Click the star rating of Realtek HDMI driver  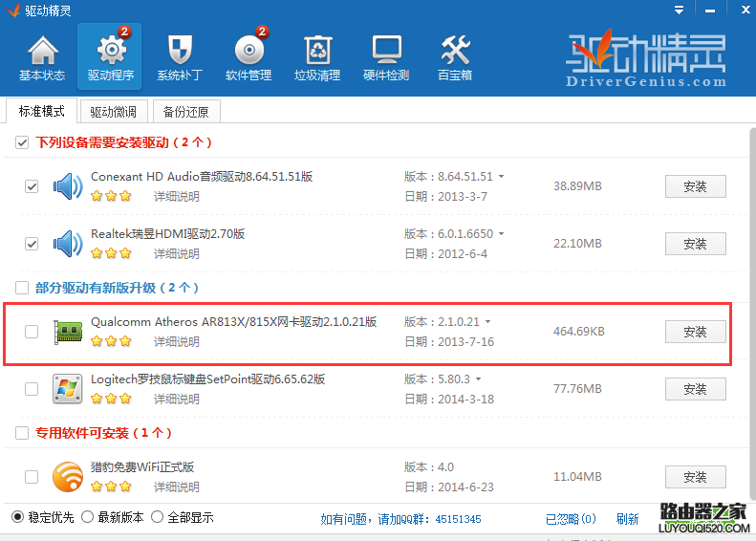click(x=112, y=253)
